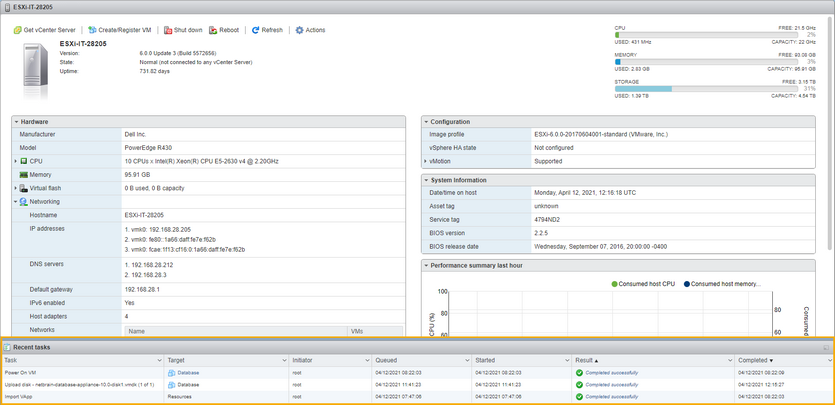Click the Memory chip icon
Screen dimensions: 835x405
tap(23, 175)
